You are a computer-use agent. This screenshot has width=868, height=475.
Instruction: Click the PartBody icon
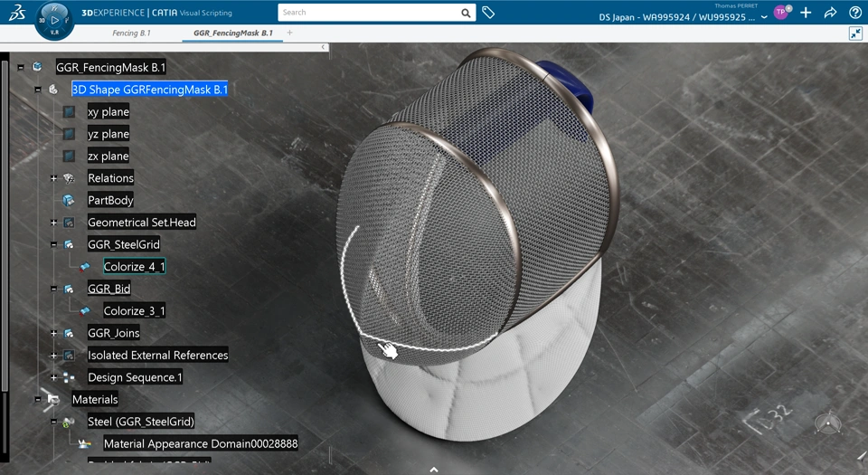[x=69, y=200]
